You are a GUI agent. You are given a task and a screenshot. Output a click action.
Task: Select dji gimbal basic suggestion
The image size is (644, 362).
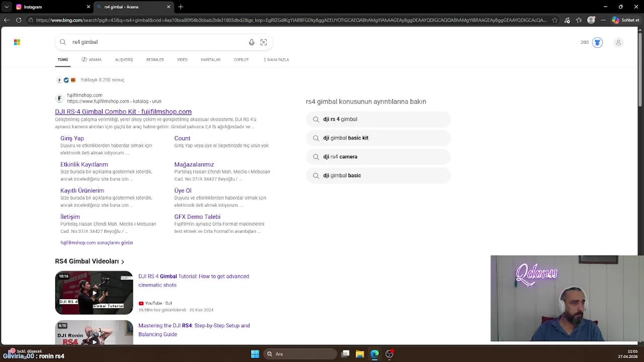point(378,175)
